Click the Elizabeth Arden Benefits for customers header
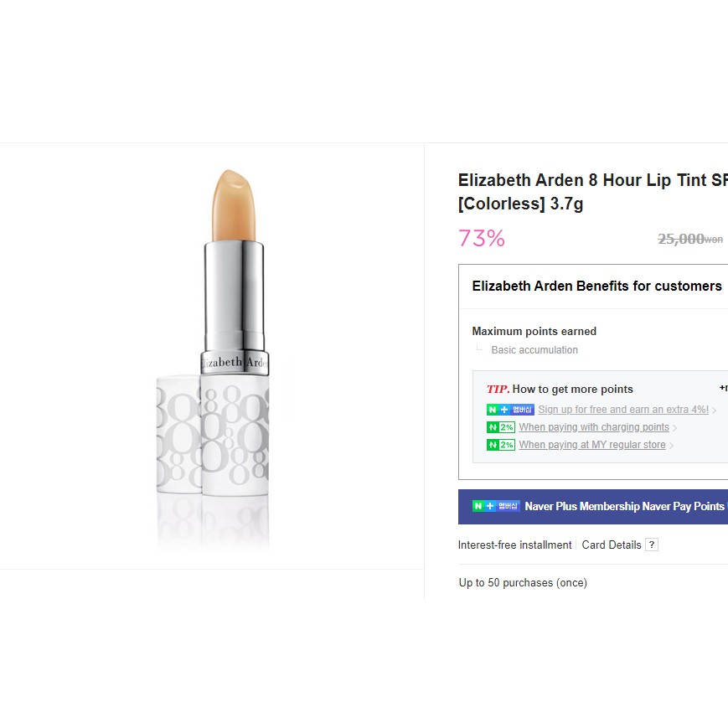Screen dimensions: 728x728 [596, 286]
